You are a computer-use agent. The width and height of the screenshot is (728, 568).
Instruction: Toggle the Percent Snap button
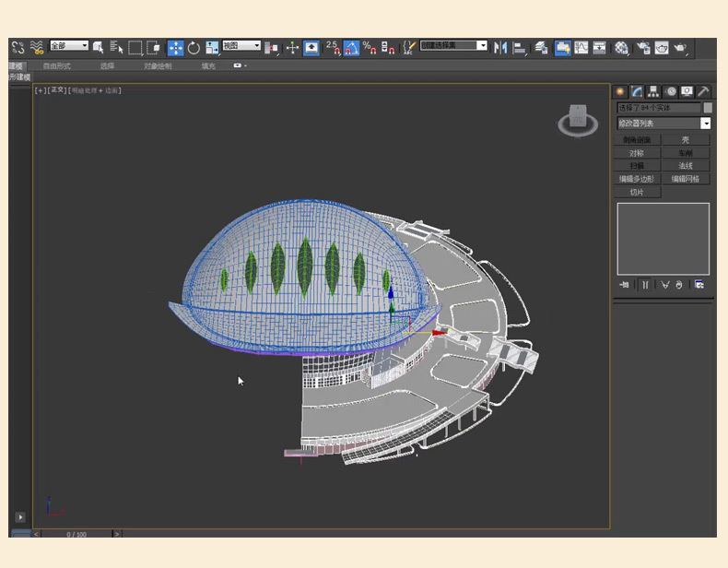[x=370, y=47]
